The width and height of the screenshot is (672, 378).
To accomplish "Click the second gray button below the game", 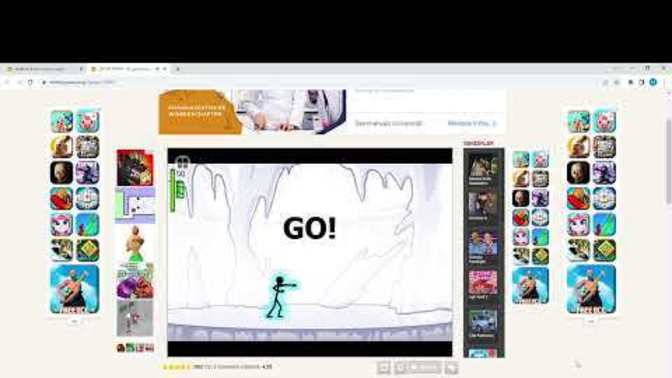I will [399, 368].
